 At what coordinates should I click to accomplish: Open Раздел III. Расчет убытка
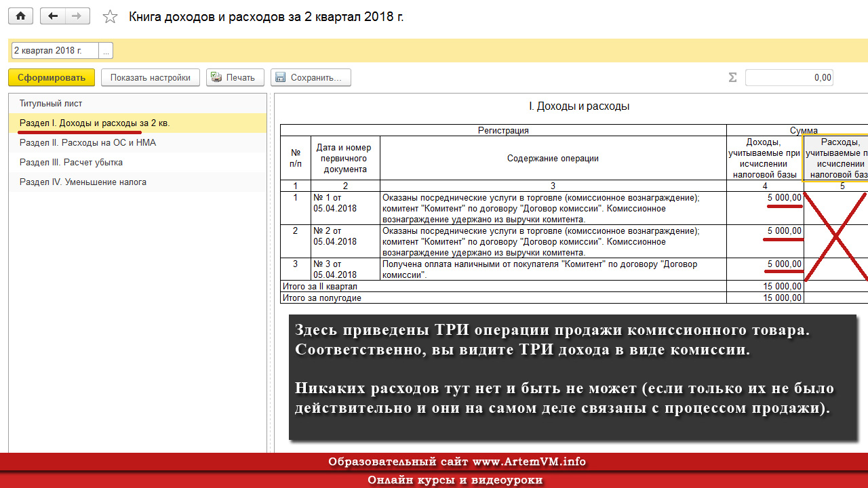click(x=137, y=163)
